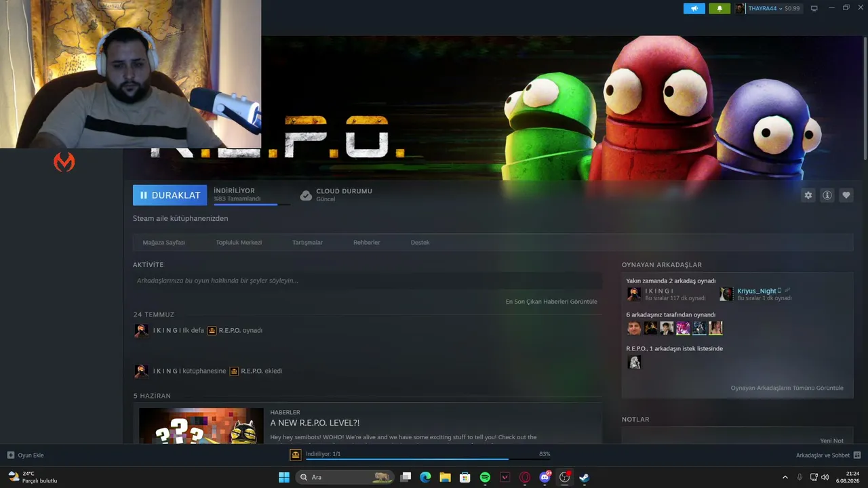
Task: Pause the download with the DURAKLAT button
Action: tap(170, 195)
